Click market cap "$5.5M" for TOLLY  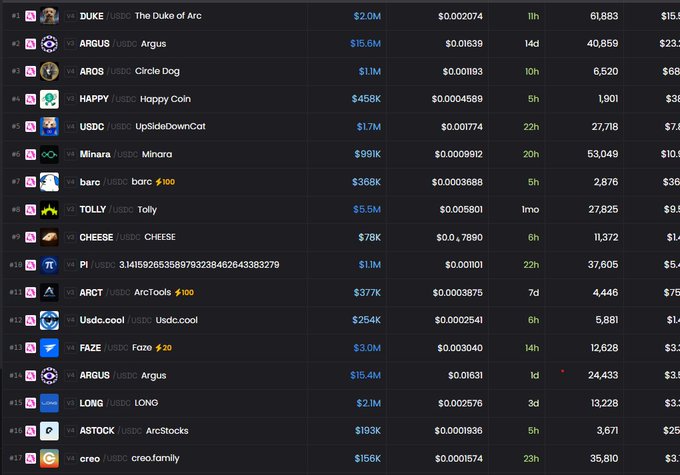point(367,210)
